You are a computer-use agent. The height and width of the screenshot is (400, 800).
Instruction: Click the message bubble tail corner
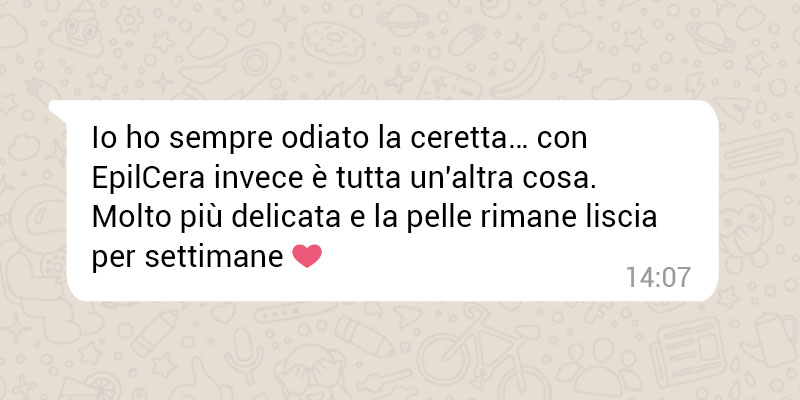click(x=57, y=110)
